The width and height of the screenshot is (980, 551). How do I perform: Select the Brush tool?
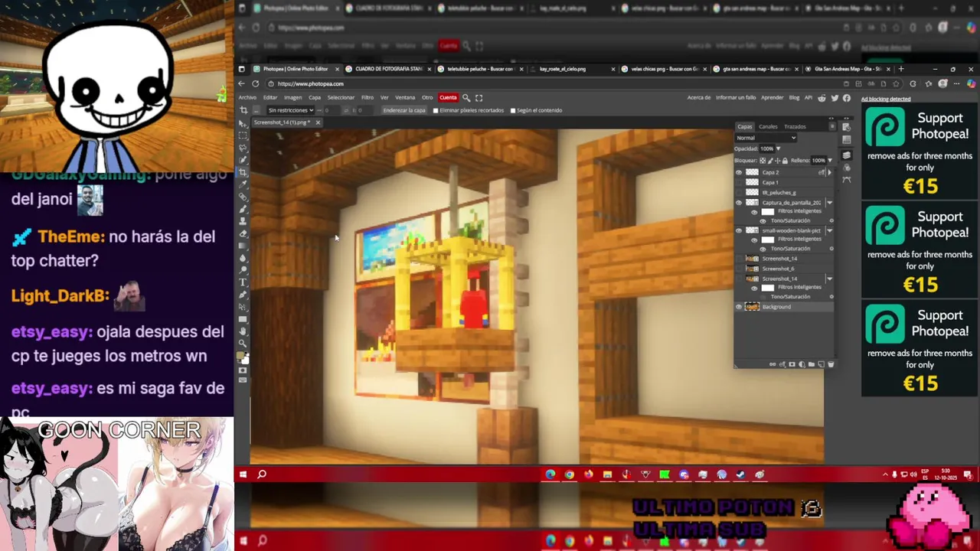(x=243, y=210)
